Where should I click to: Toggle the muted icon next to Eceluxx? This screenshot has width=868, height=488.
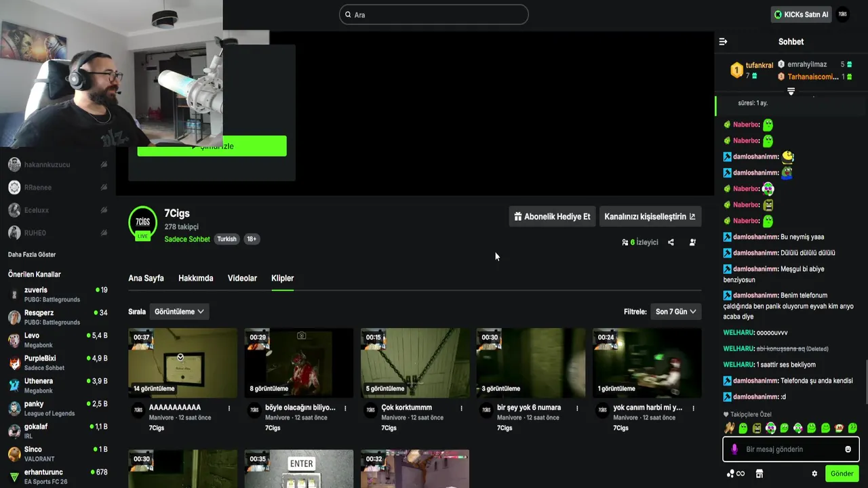[x=104, y=210]
